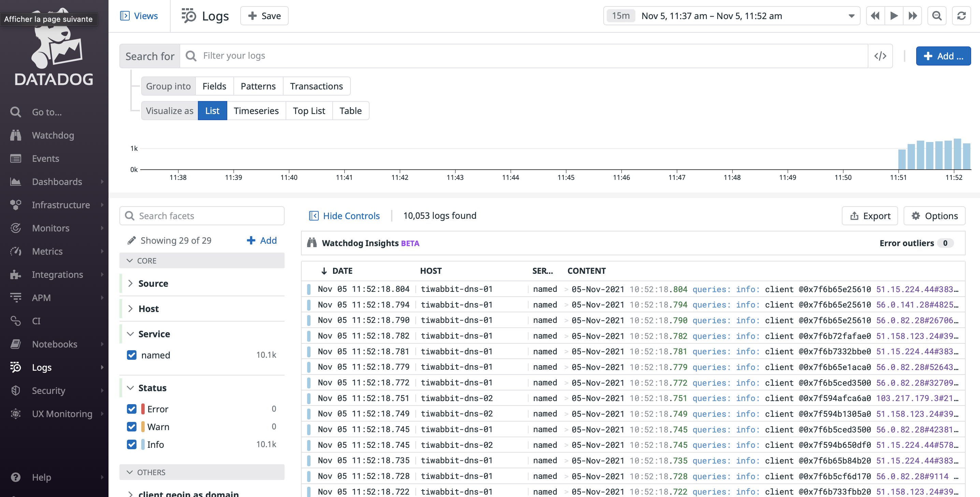Open the time range dropdown

pyautogui.click(x=851, y=16)
